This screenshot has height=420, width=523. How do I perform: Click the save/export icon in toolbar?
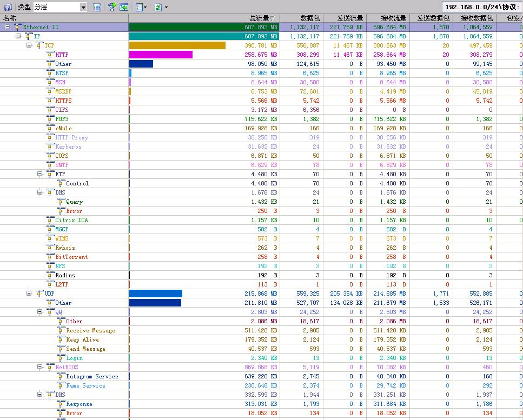(x=8, y=7)
